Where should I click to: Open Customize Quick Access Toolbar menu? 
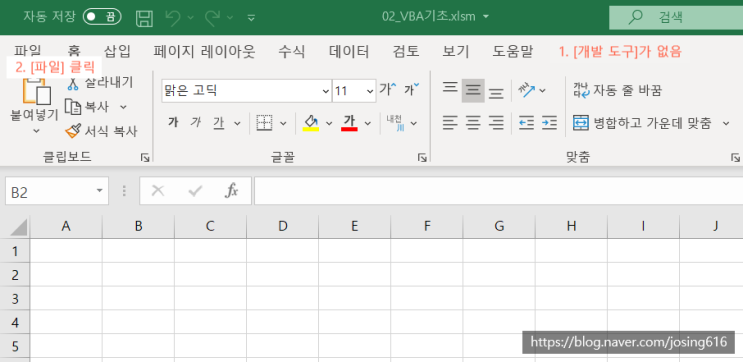tap(252, 18)
